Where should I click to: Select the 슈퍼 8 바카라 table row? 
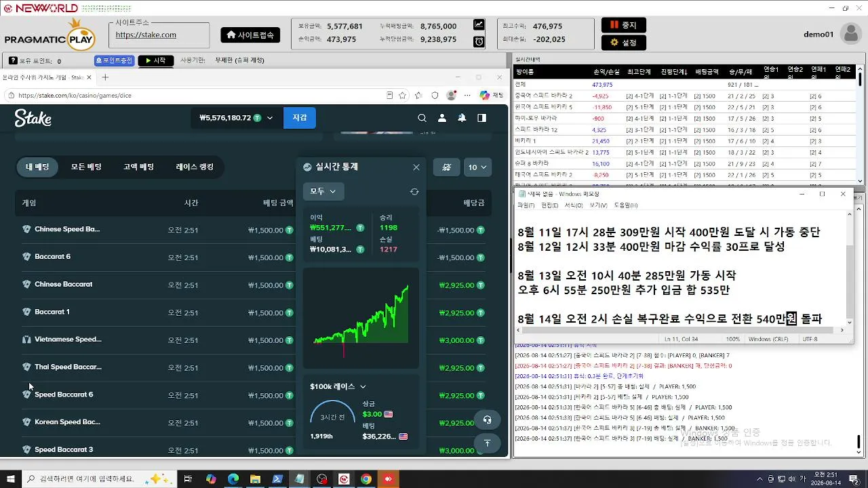[685, 163]
